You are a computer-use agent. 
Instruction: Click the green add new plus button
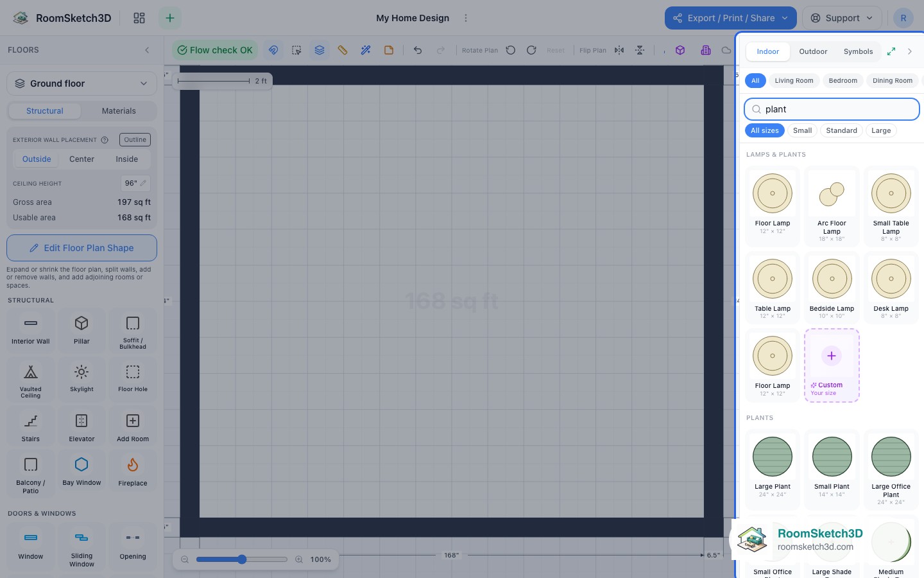(170, 18)
